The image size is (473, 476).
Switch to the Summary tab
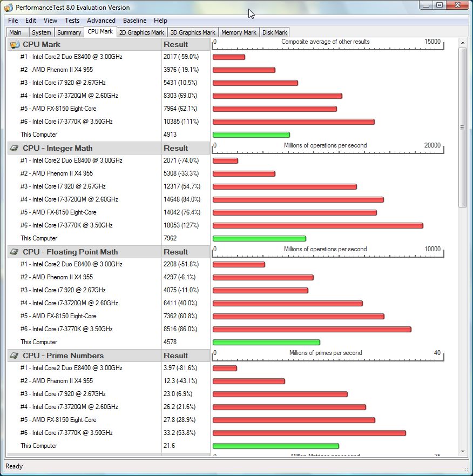pyautogui.click(x=69, y=32)
